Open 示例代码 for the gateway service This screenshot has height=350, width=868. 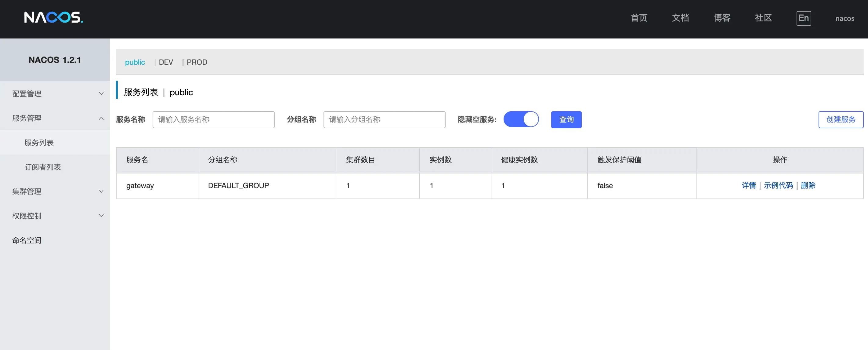point(778,185)
